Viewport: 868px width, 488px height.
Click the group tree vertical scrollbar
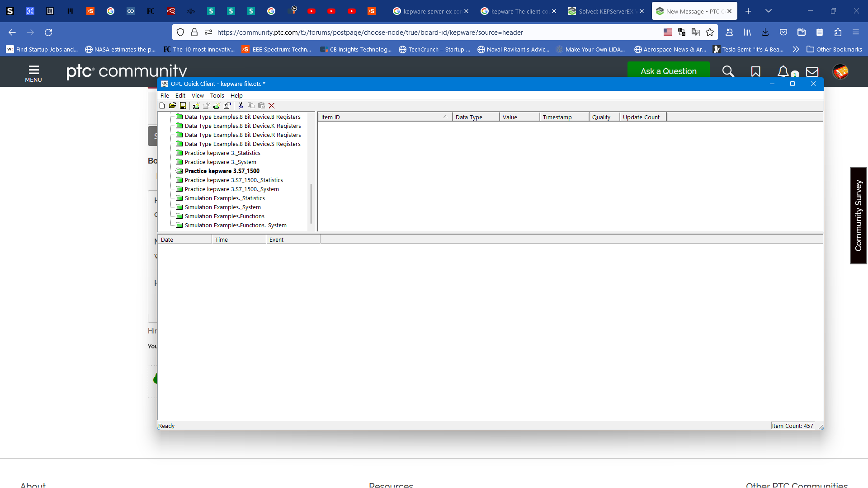[x=311, y=203]
